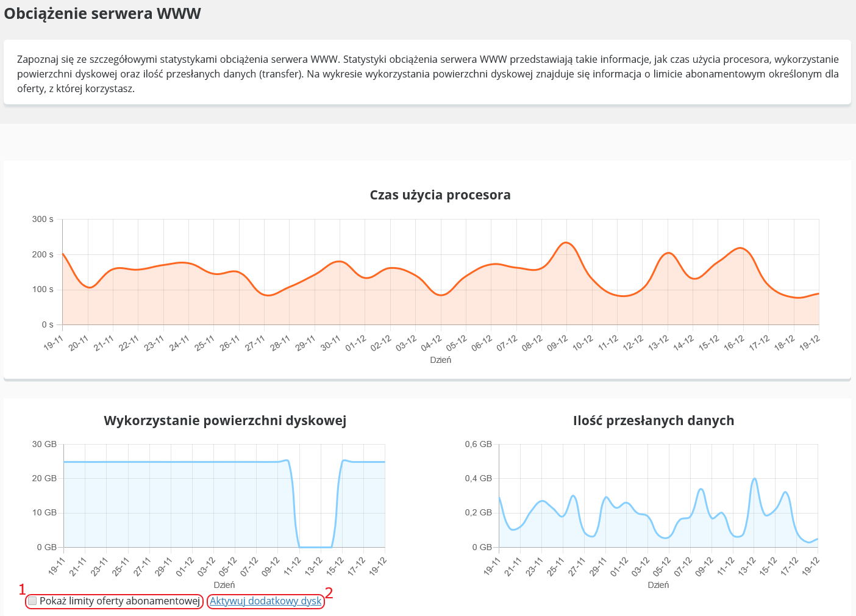Click the Dzień label under the processor chart
The image size is (856, 616).
tap(441, 360)
